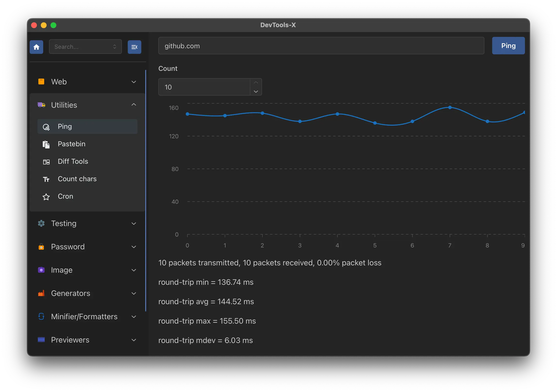
Task: Decrease Count with the down arrow
Action: tap(256, 91)
